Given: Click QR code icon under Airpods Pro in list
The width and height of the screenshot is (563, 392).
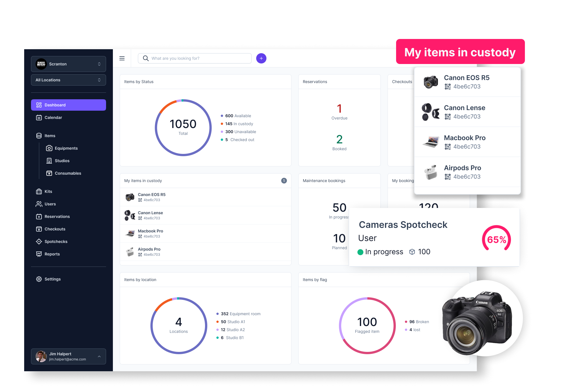Looking at the screenshot, I should point(140,255).
